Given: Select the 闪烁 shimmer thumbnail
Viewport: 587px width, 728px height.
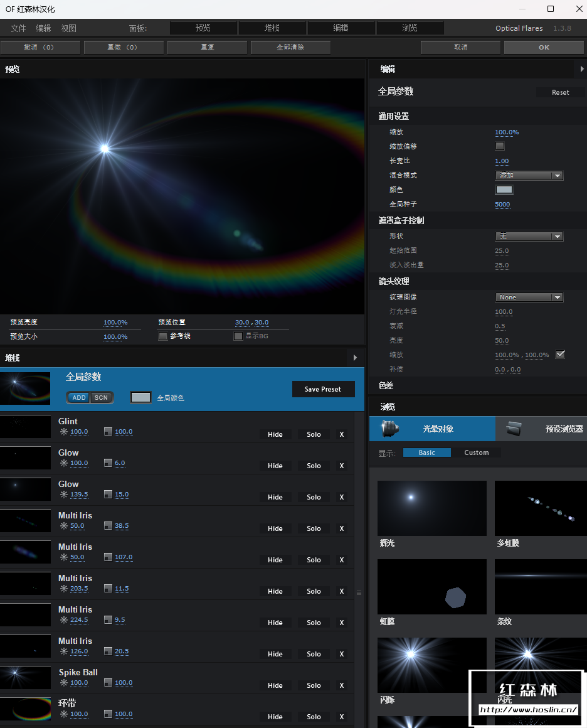Looking at the screenshot, I should pos(432,665).
